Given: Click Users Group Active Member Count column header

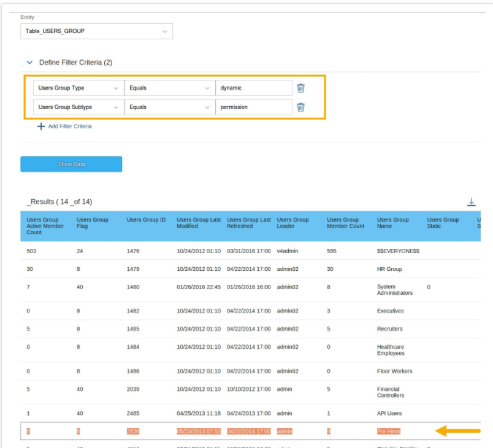Looking at the screenshot, I should point(45,226).
